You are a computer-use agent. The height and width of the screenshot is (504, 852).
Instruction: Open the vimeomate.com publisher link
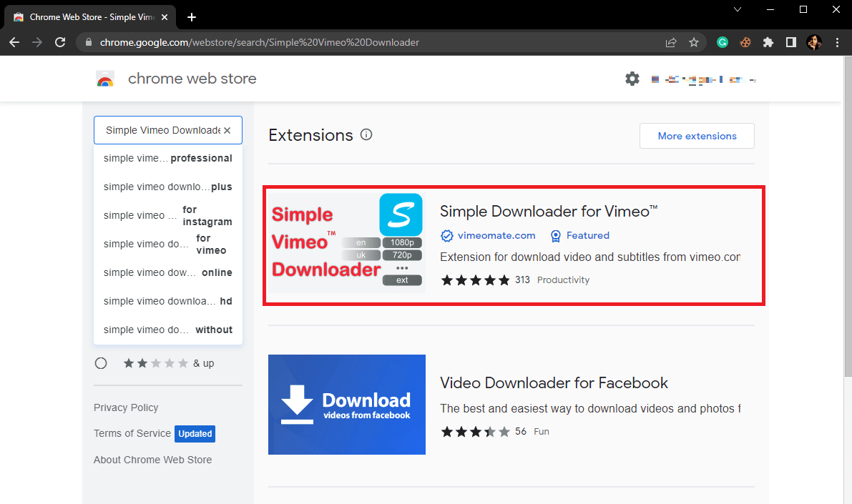click(496, 236)
